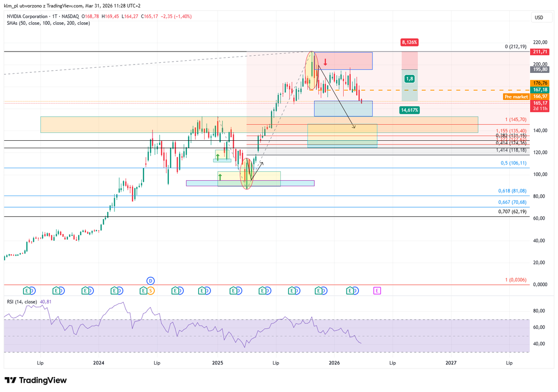Select the green 14,617% target percentage label

click(x=409, y=110)
